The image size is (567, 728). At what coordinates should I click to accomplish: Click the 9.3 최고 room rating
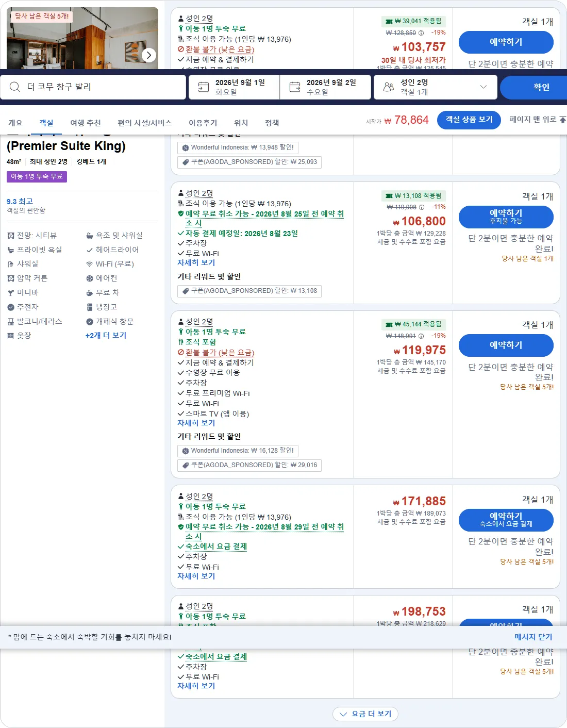pos(20,201)
